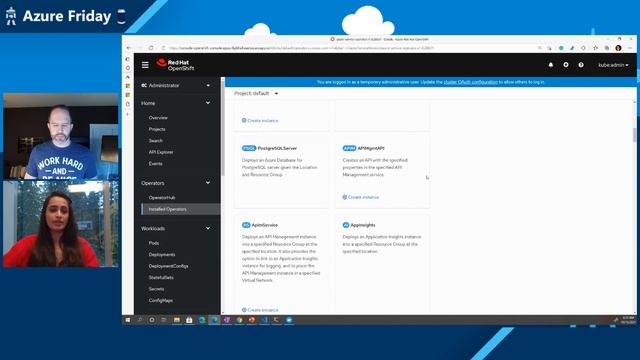Open the plus quick-create menu
The image size is (640, 360).
coord(566,65)
